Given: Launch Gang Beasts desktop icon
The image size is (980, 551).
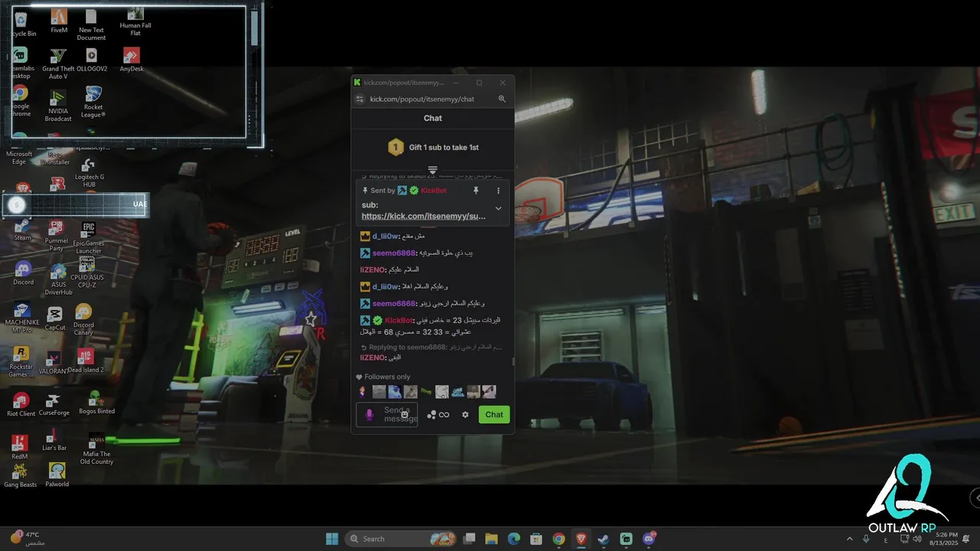Looking at the screenshot, I should tap(20, 475).
